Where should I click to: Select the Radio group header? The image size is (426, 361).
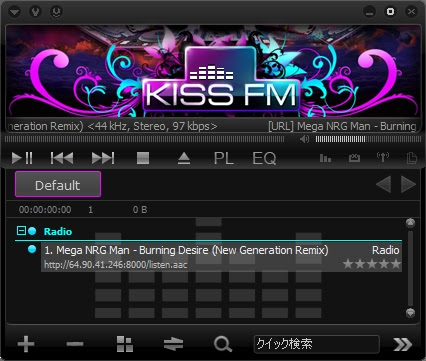[x=208, y=231]
